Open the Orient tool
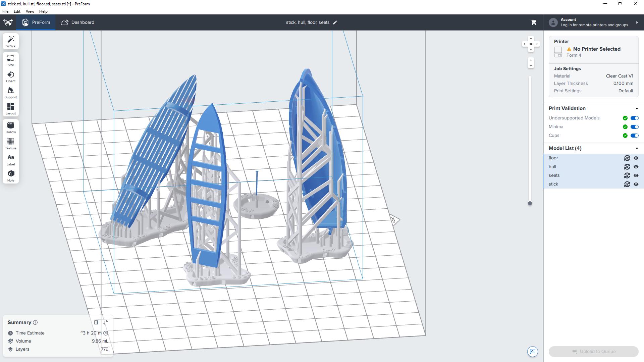This screenshot has height=362, width=644. point(11,76)
